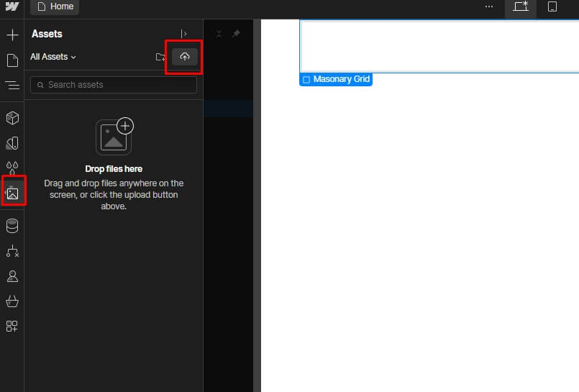Close the dimmed secondary panel
This screenshot has height=392, width=579.
[x=219, y=34]
